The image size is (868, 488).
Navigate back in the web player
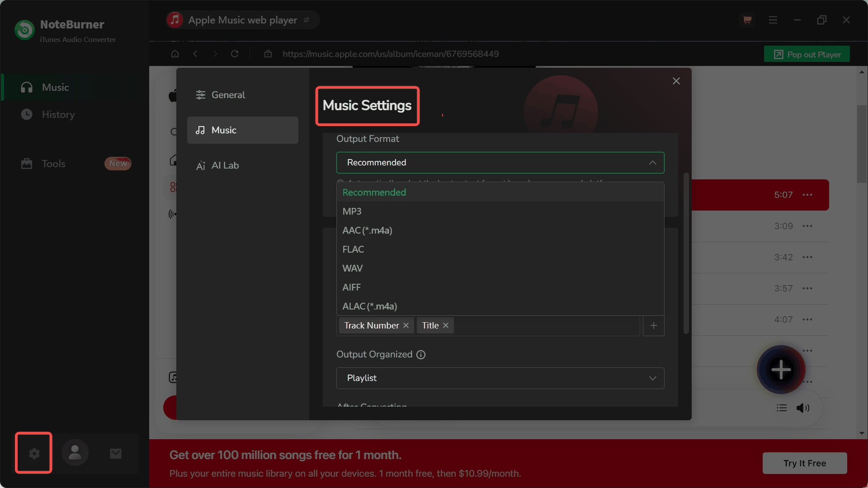(195, 54)
